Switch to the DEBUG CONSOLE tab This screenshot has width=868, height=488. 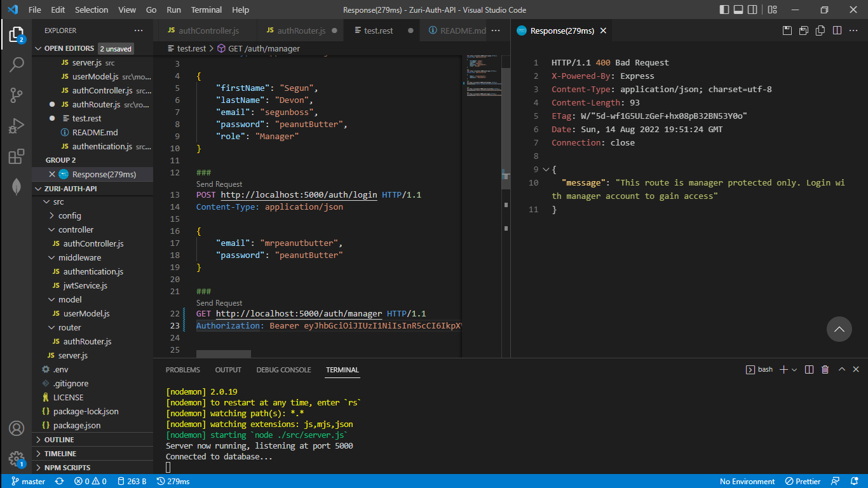pos(283,369)
